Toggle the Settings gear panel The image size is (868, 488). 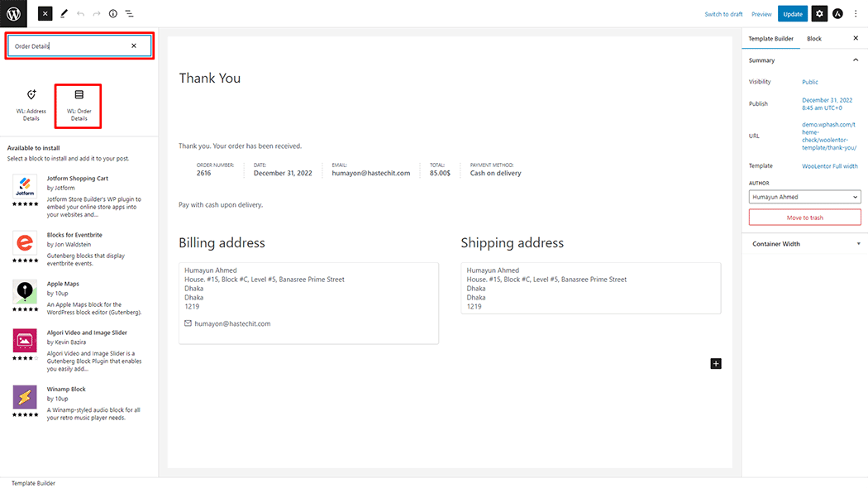coord(819,14)
